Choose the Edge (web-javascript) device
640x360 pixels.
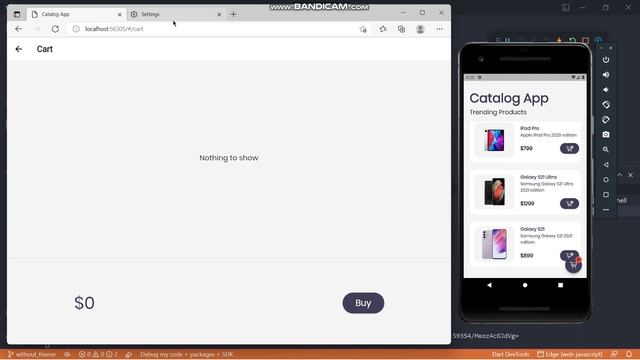570,354
